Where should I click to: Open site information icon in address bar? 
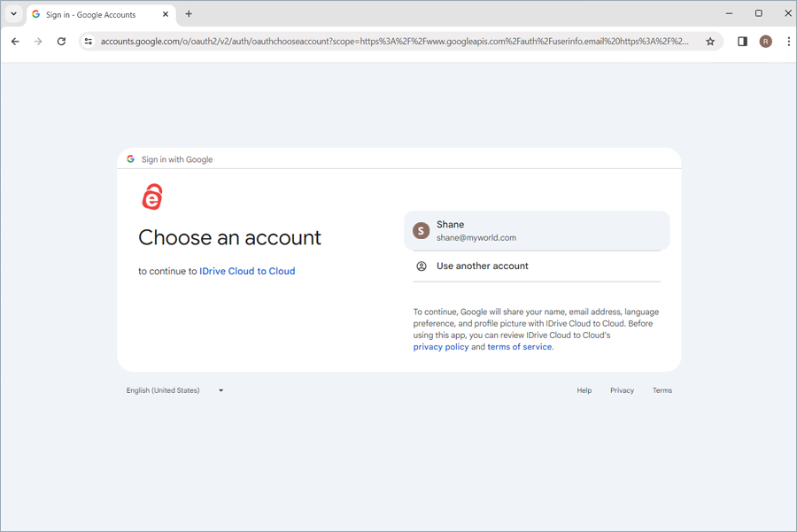pos(89,42)
